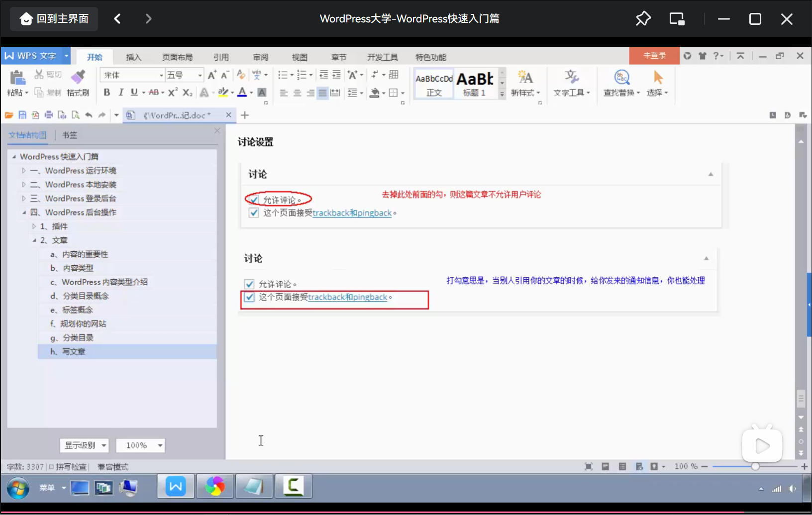Expand 二、WordPress 本地安装 tree node

coord(23,185)
